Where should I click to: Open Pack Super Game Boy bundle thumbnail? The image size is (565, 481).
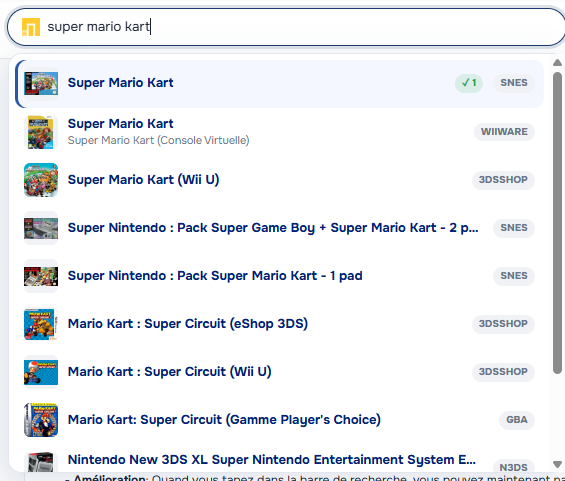(41, 228)
